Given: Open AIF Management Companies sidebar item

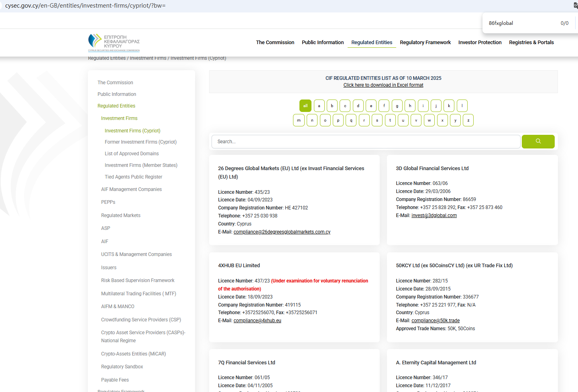Looking at the screenshot, I should [x=131, y=189].
